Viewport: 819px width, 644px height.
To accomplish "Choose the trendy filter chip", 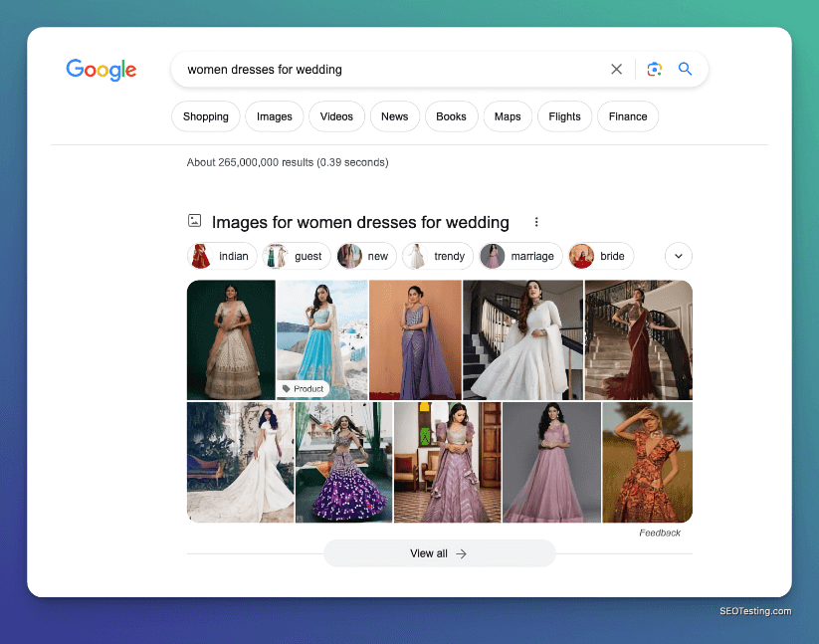I will tap(437, 256).
